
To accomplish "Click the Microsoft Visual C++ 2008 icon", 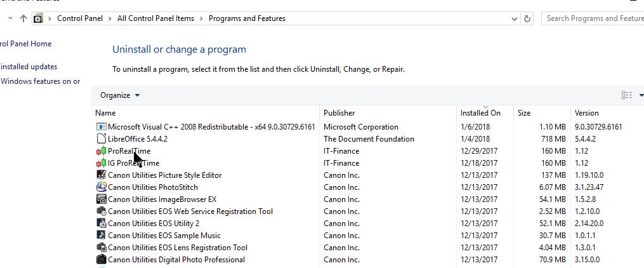I will point(102,127).
